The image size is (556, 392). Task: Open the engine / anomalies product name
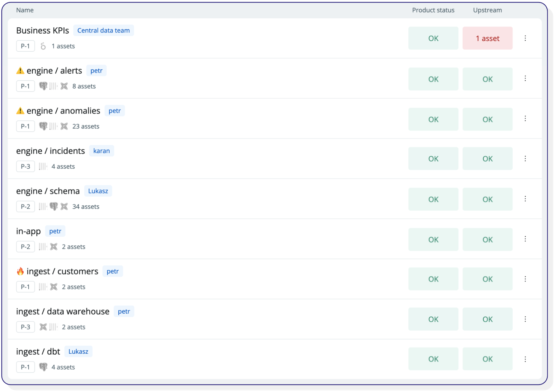(64, 111)
